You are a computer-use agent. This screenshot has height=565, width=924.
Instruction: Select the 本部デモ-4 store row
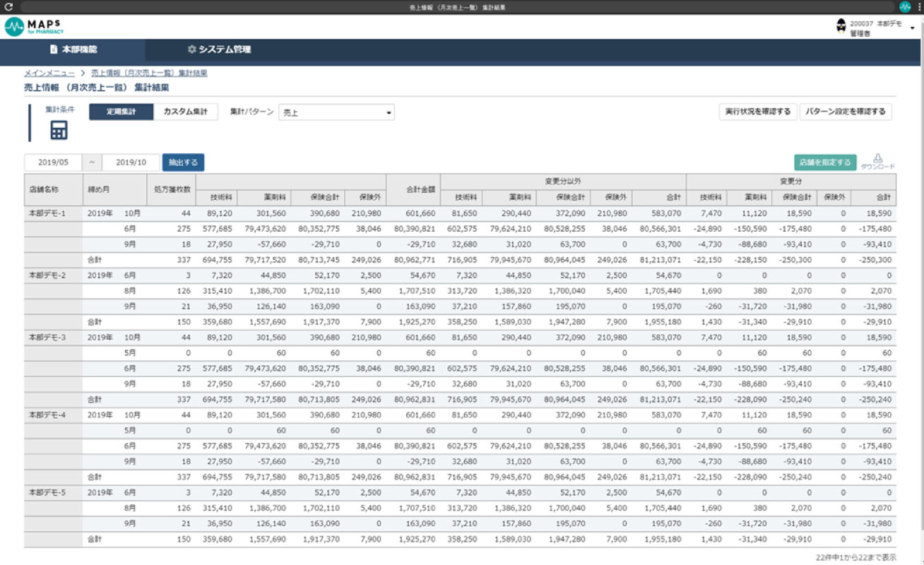460,415
